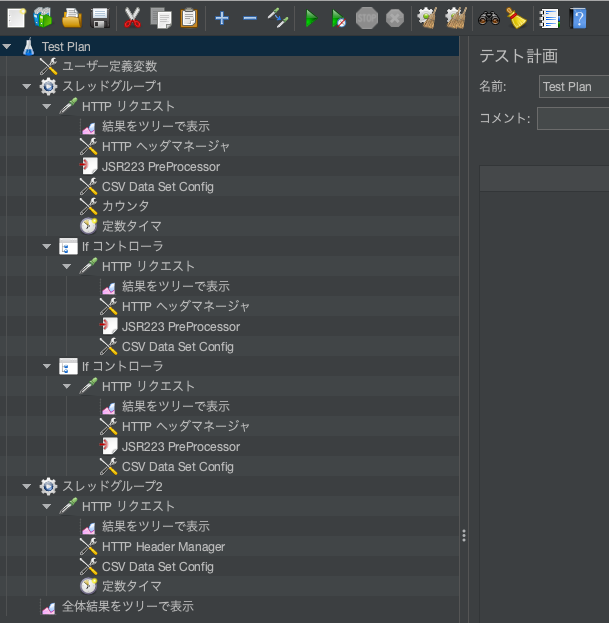Open the Search binoculars icon
This screenshot has width=609, height=623.
489,18
